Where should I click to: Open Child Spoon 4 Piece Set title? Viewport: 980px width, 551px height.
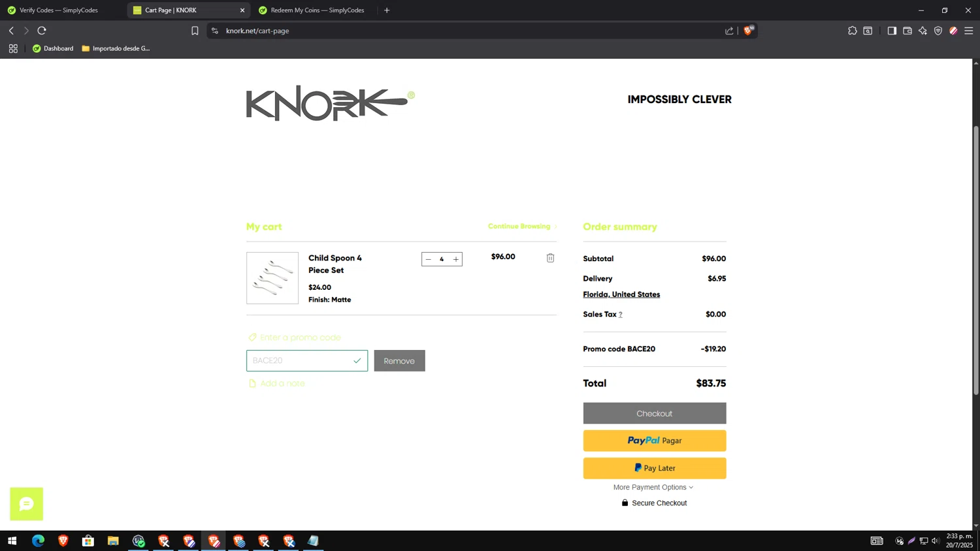[x=335, y=264]
